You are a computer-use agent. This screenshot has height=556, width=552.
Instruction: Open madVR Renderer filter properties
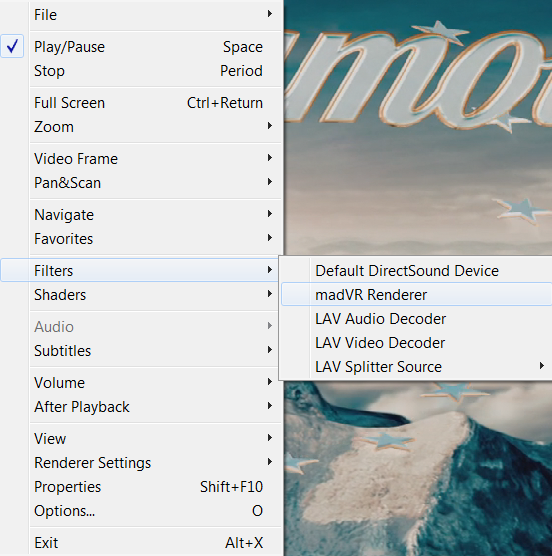click(416, 295)
